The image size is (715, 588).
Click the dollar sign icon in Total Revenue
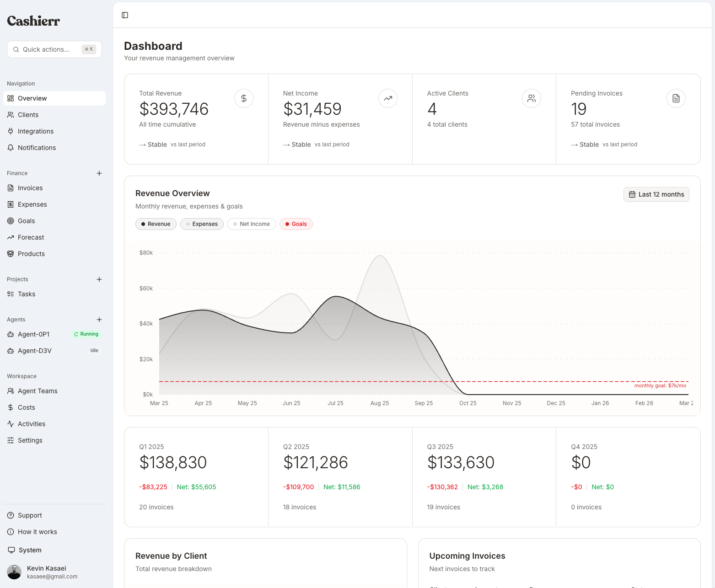click(244, 98)
